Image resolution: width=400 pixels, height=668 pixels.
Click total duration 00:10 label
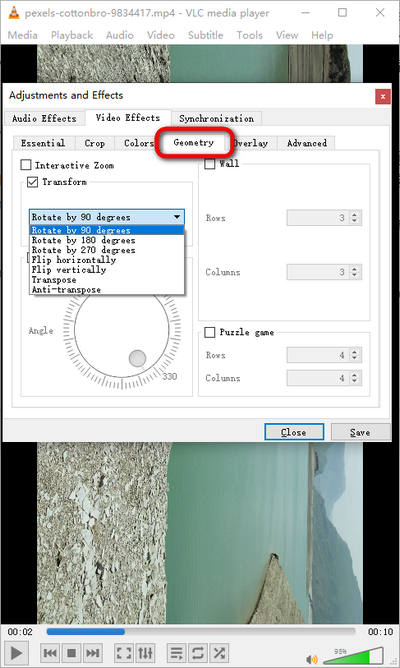(x=380, y=631)
